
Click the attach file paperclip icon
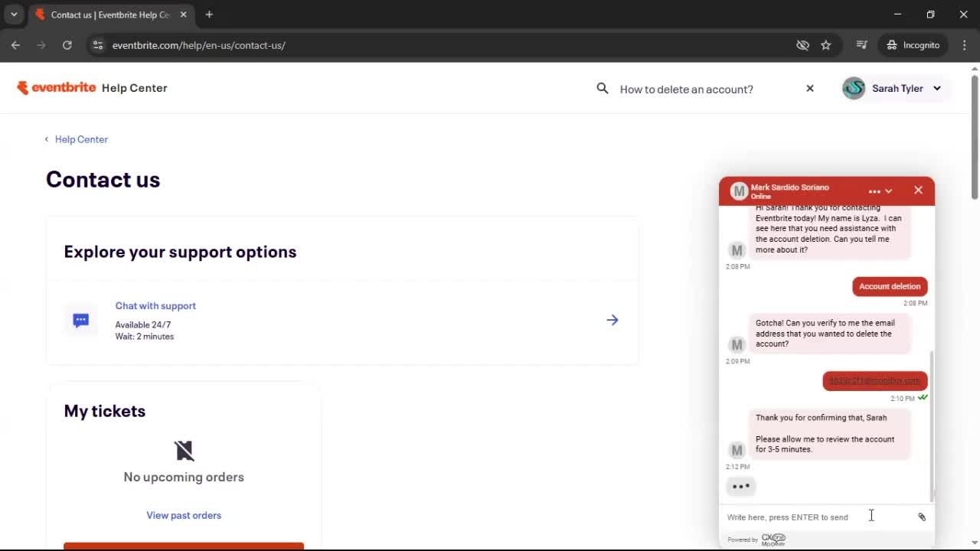pyautogui.click(x=922, y=517)
